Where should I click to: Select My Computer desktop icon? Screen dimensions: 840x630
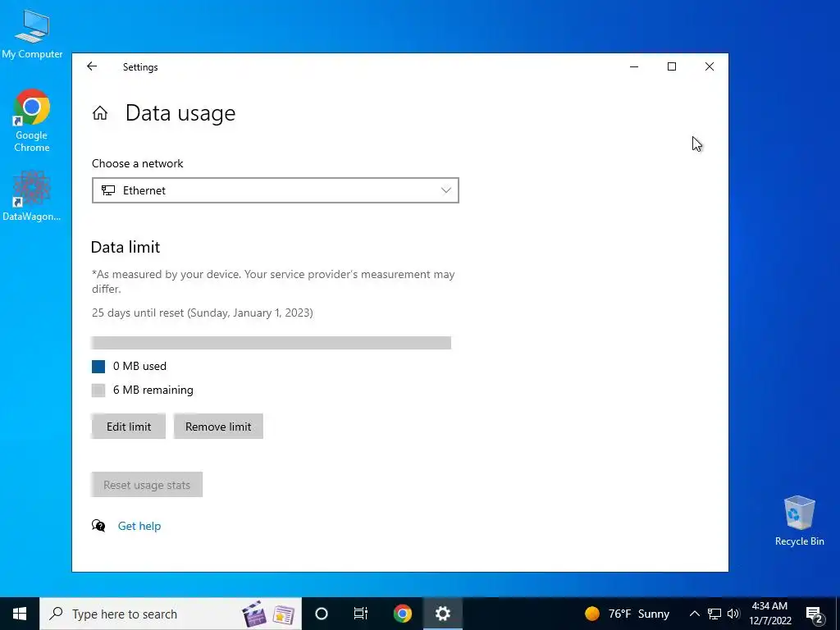pyautogui.click(x=32, y=34)
